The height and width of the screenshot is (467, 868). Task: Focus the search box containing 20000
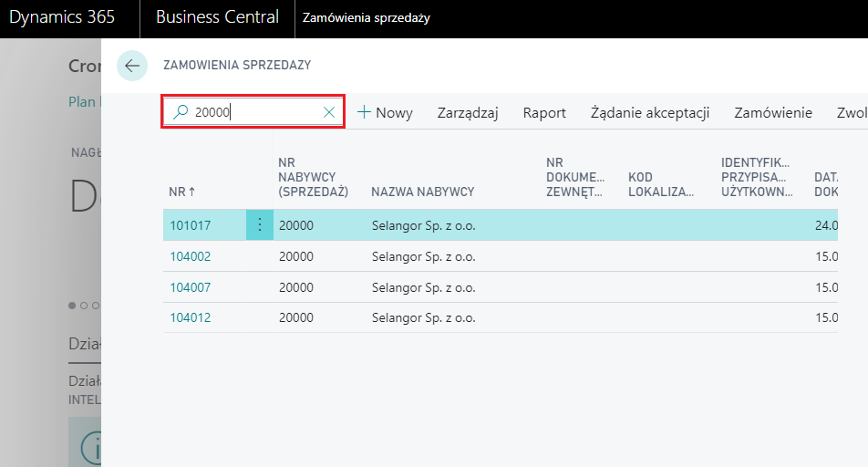pyautogui.click(x=253, y=112)
